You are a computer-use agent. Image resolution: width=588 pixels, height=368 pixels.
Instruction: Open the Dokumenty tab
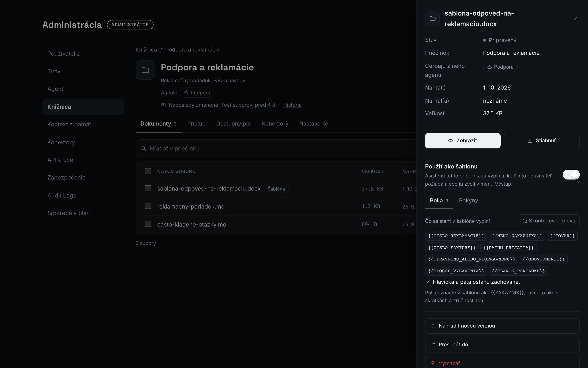[x=158, y=124]
